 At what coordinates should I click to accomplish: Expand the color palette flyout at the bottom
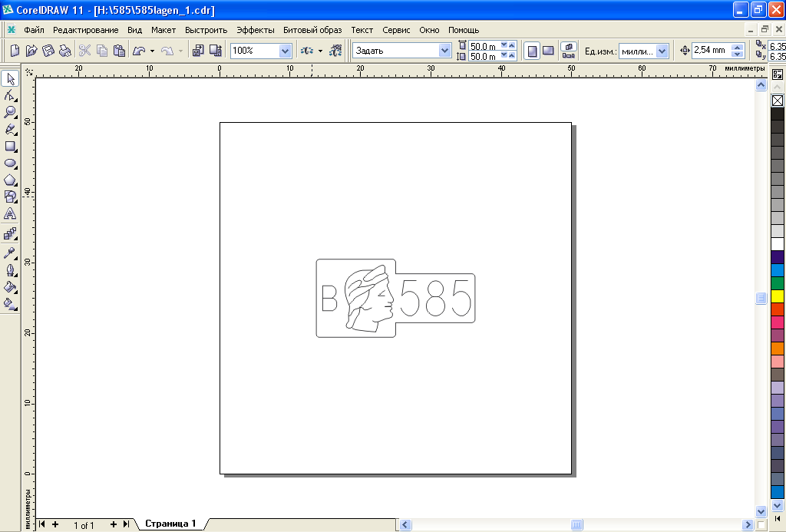point(778,518)
